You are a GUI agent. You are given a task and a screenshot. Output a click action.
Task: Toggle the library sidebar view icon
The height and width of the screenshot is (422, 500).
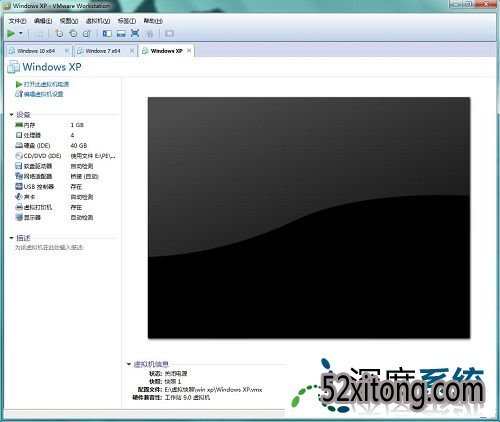click(x=107, y=33)
